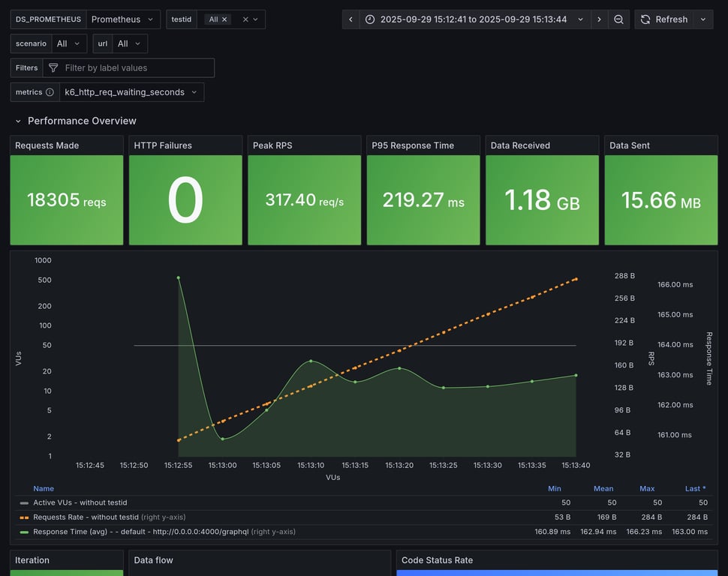This screenshot has height=576, width=728.
Task: Sort legend by Min column
Action: 555,488
